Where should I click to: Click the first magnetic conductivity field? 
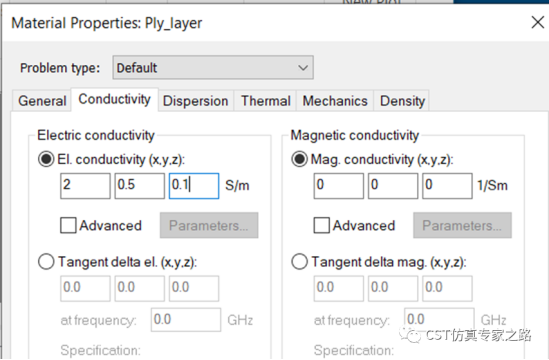[339, 186]
